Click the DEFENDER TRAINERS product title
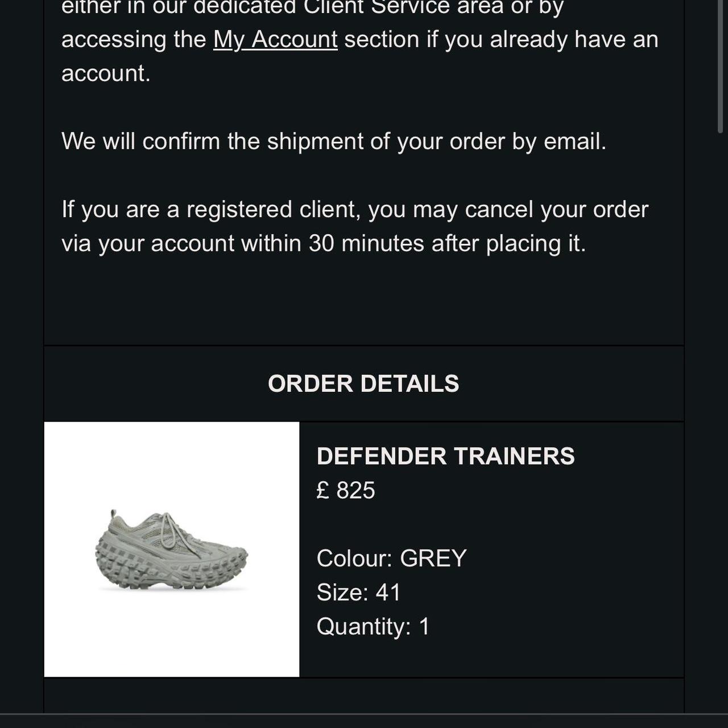This screenshot has width=728, height=728. [x=445, y=456]
